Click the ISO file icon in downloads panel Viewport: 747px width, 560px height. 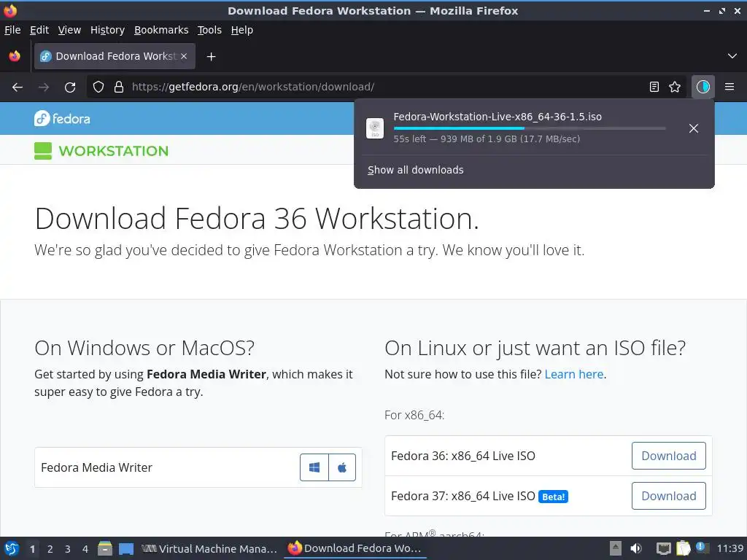[375, 128]
